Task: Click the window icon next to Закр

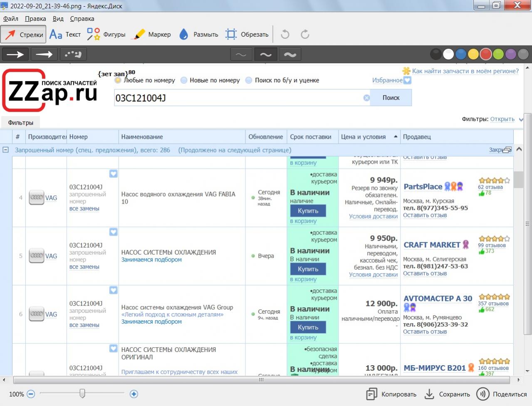Action: (x=507, y=150)
